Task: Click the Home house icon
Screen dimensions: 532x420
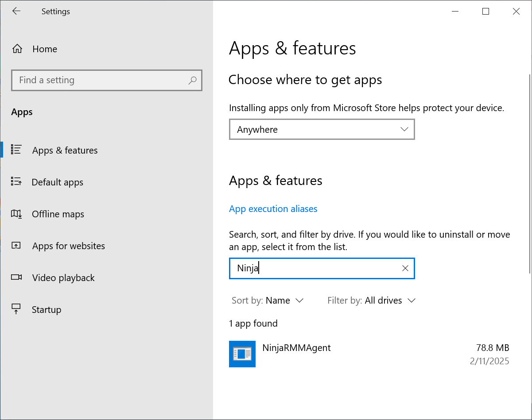Action: click(17, 49)
